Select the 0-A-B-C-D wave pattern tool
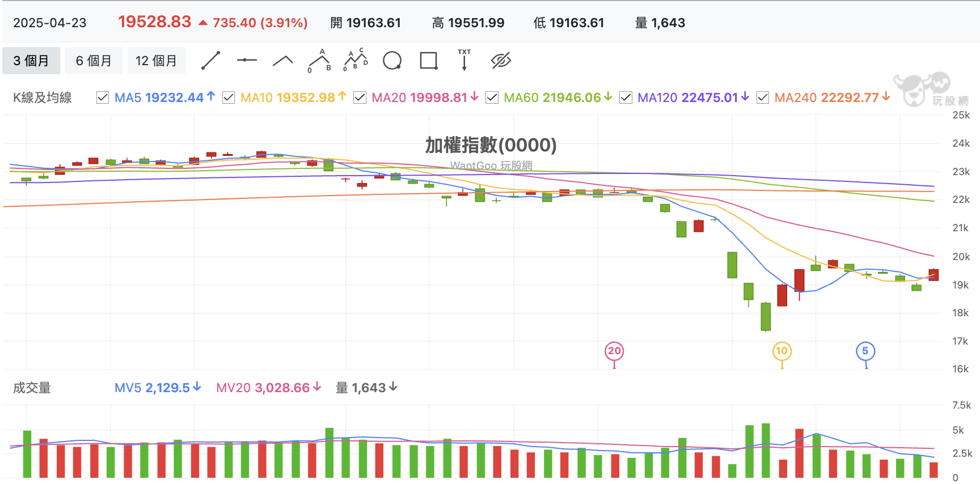The height and width of the screenshot is (484, 980). coord(356,60)
